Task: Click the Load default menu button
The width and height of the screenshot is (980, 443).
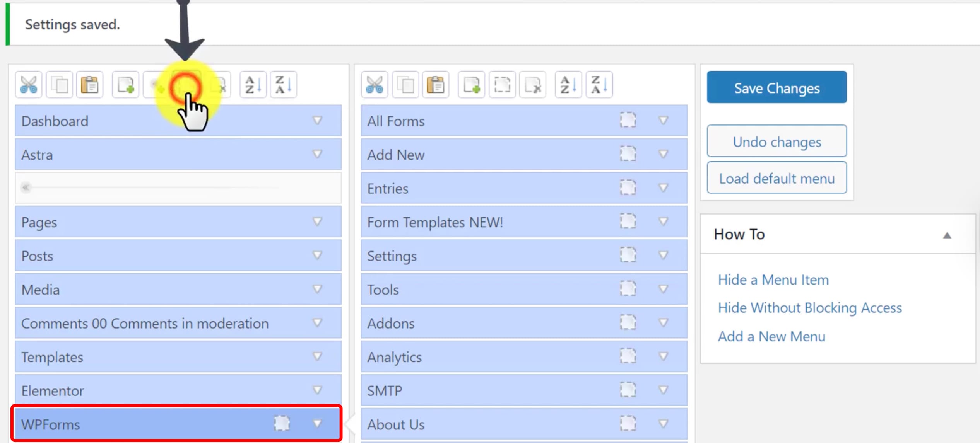Action: 776,178
